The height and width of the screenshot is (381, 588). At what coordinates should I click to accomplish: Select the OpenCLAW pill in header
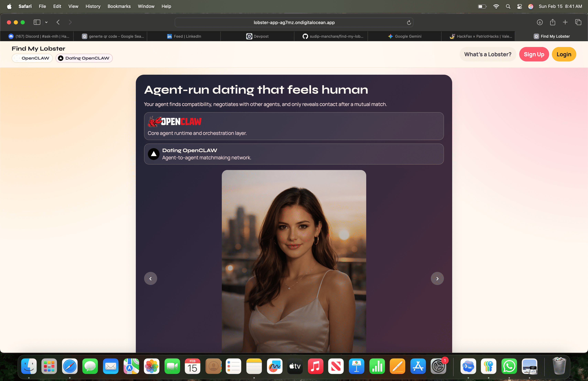pos(32,58)
